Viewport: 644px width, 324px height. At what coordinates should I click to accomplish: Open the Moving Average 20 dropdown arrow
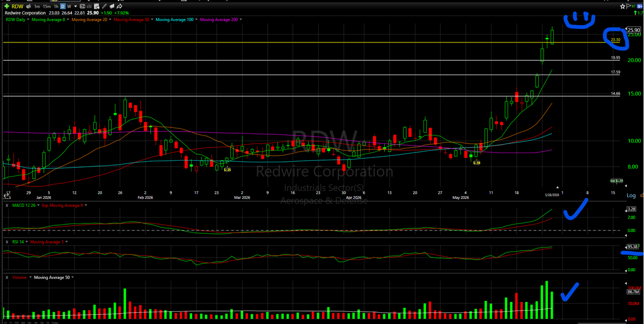pos(110,20)
